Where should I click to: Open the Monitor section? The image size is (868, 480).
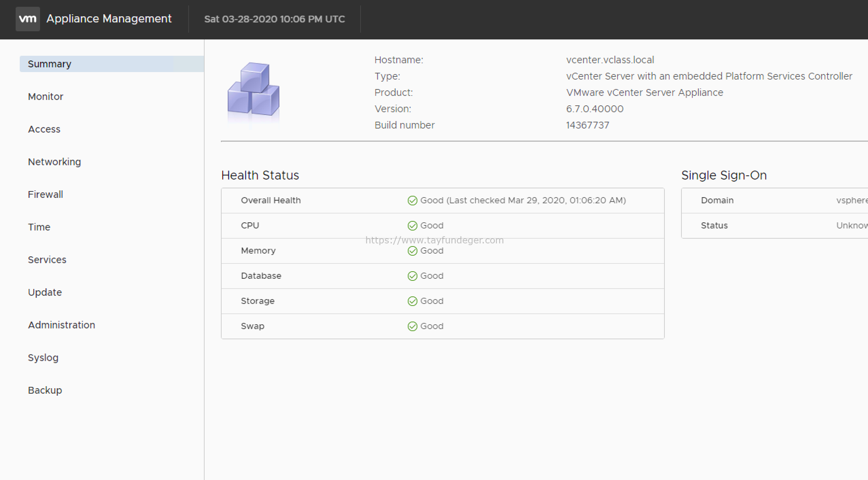pos(46,97)
